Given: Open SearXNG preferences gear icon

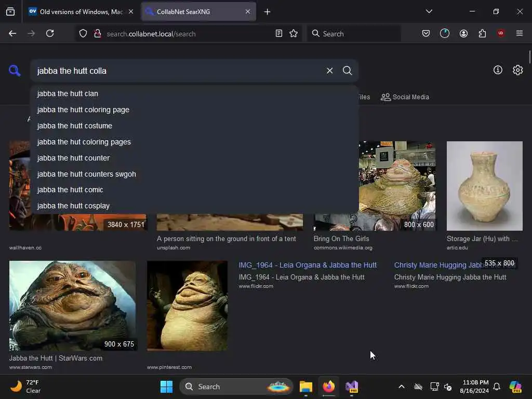Looking at the screenshot, I should tap(518, 70).
